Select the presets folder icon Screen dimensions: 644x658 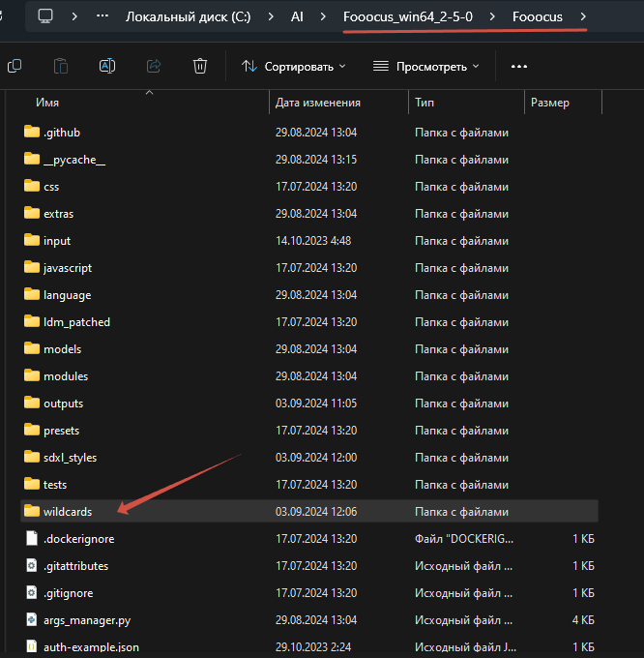pos(32,430)
